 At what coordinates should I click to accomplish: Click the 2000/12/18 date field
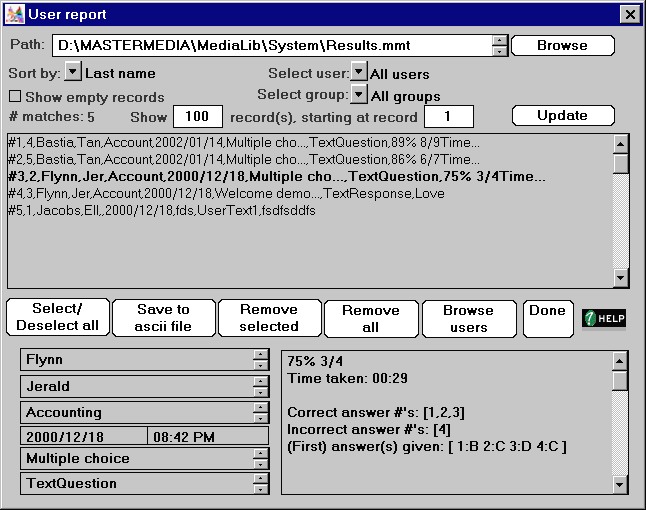pyautogui.click(x=84, y=436)
